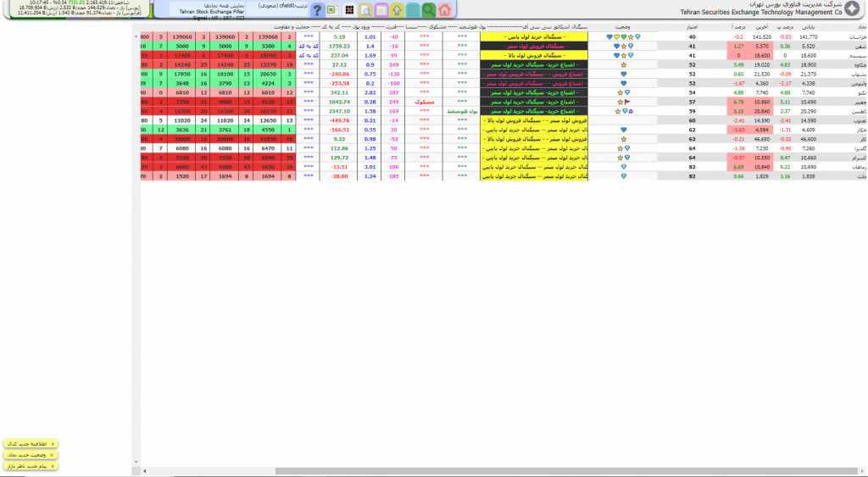Dismiss the 'پیام جدید ناظر بازار' notification

[53, 466]
